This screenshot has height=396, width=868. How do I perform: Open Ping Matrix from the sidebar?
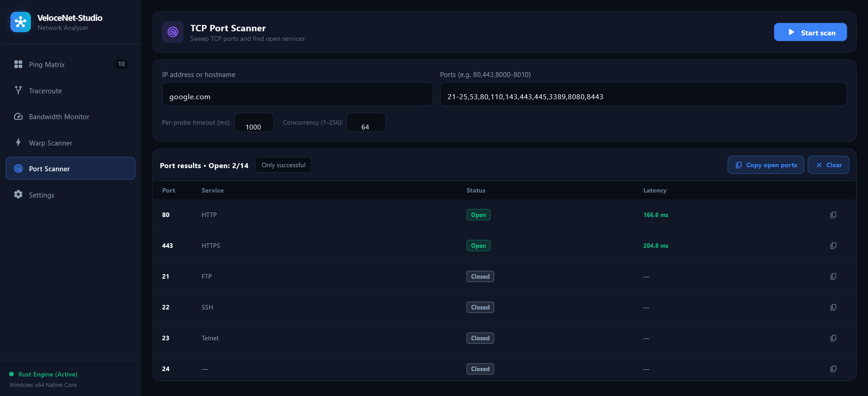pyautogui.click(x=71, y=64)
